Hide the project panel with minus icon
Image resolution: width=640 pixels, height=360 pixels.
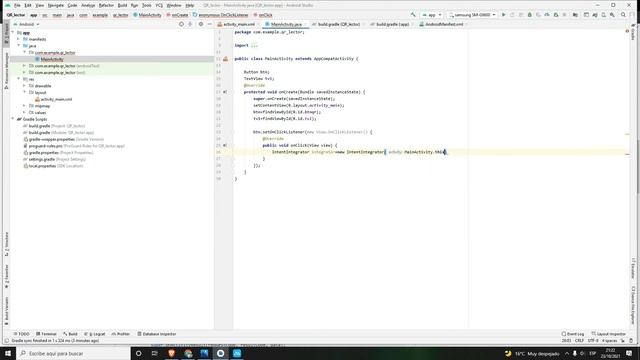pyautogui.click(x=209, y=24)
